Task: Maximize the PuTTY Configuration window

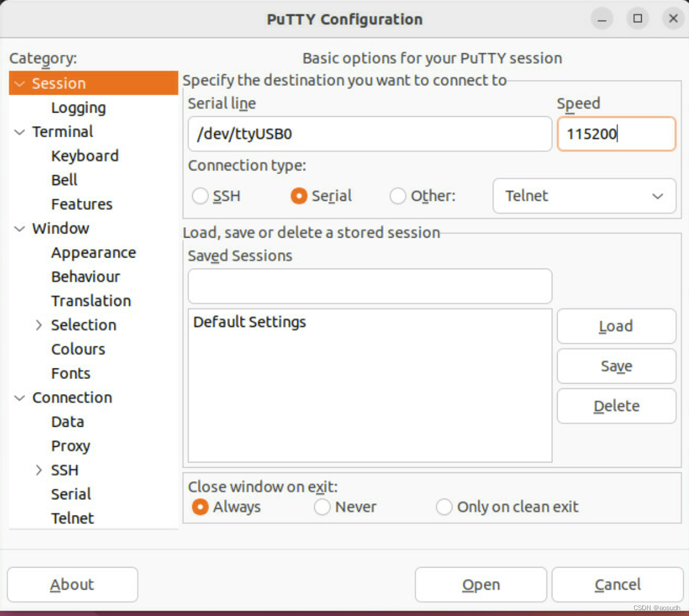Action: 638,19
